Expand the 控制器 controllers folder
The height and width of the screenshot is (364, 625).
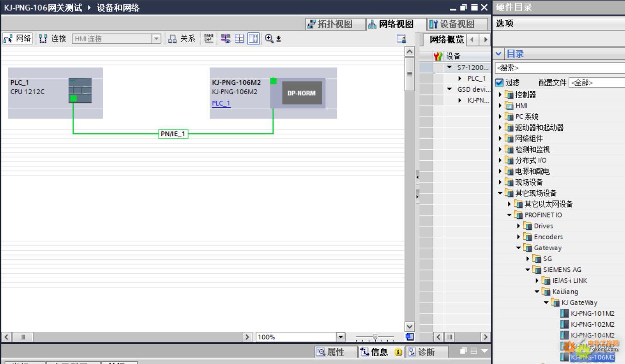point(501,94)
